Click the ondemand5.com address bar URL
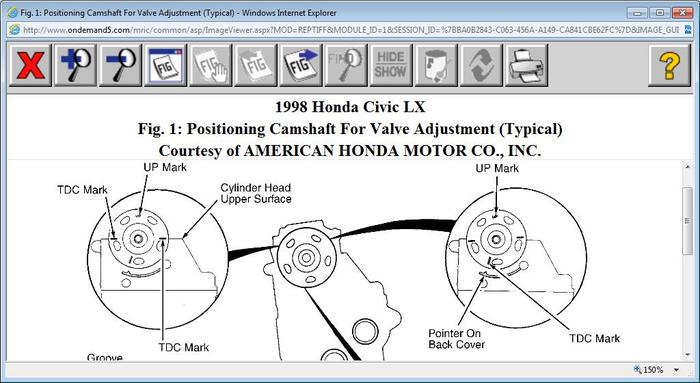700x383 pixels. [x=350, y=30]
